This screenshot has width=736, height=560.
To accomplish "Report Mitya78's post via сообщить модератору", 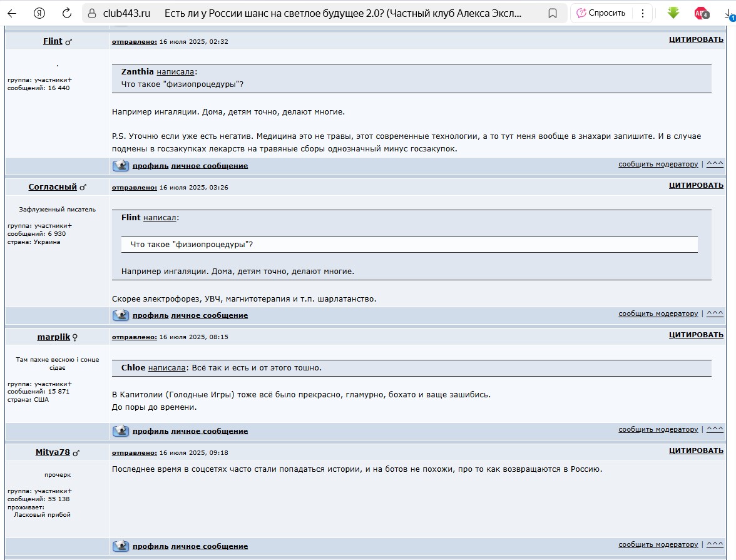I will (658, 544).
